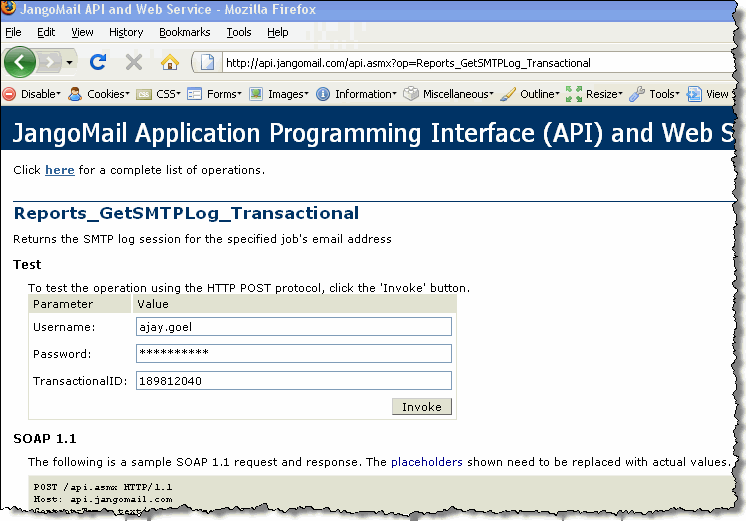Click the CSS toolbar icon
Image resolution: width=746 pixels, height=521 pixels.
click(x=144, y=95)
